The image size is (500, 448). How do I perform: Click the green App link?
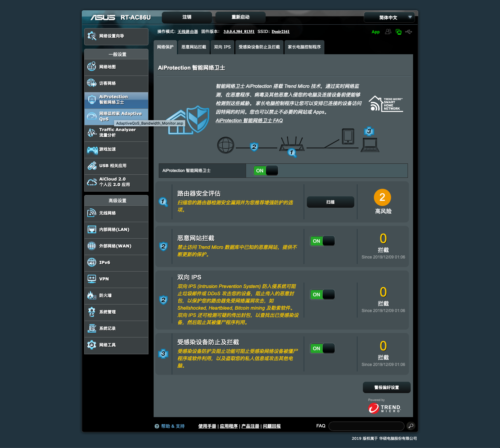pos(376,32)
